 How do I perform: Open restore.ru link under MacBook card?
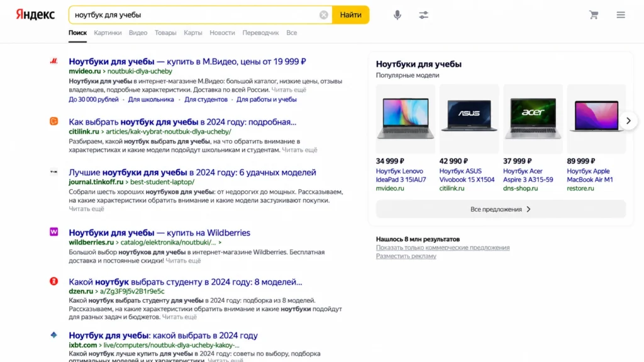(580, 189)
